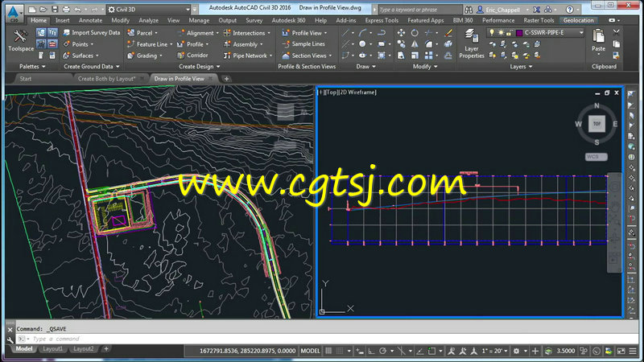Screen dimensions: 644x362
Task: Toggle object snap in status bar
Action: (x=431, y=351)
